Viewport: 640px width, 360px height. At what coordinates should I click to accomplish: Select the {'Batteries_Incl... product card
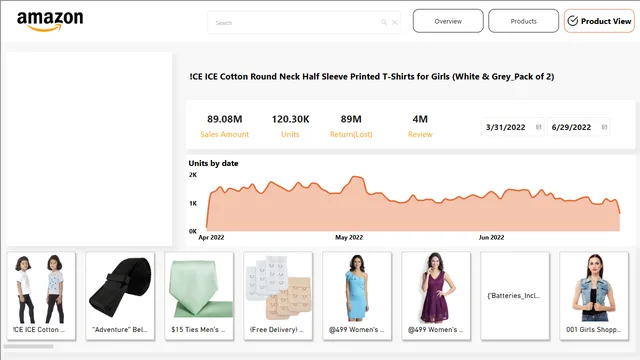pos(515,296)
